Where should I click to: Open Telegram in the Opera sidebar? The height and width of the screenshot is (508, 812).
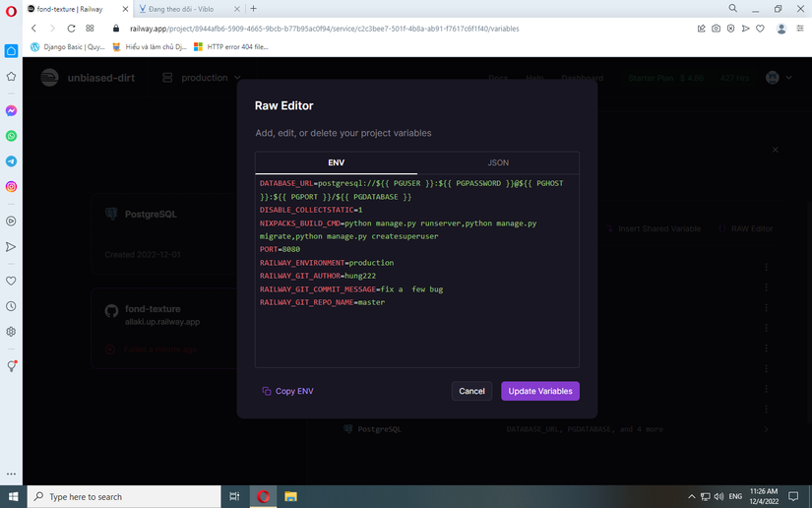(x=11, y=161)
